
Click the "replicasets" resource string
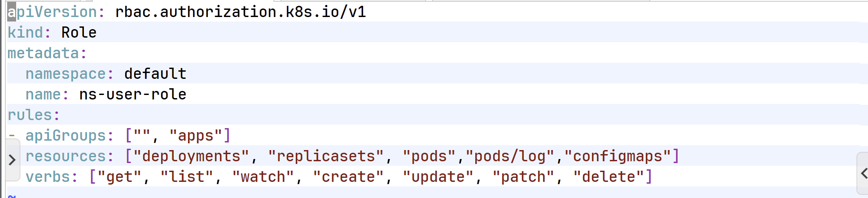point(326,156)
